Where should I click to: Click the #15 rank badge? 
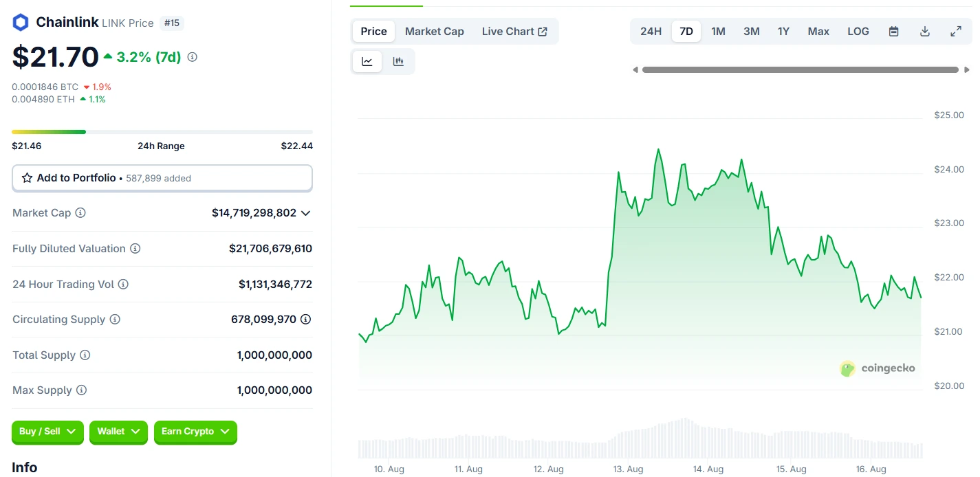pos(171,23)
